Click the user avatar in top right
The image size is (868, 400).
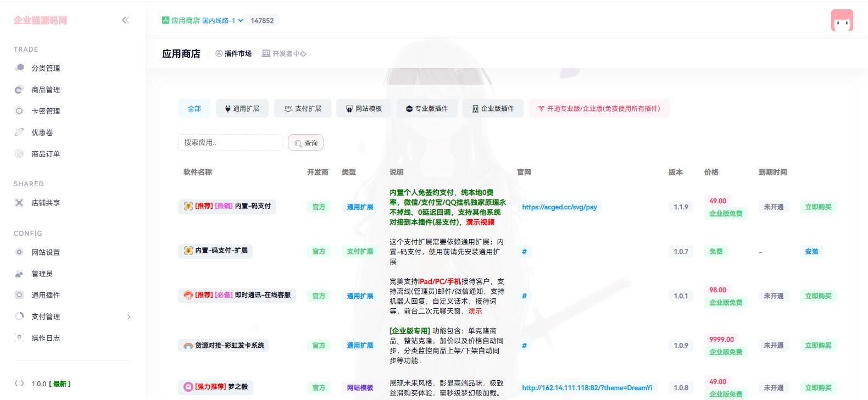pyautogui.click(x=842, y=21)
